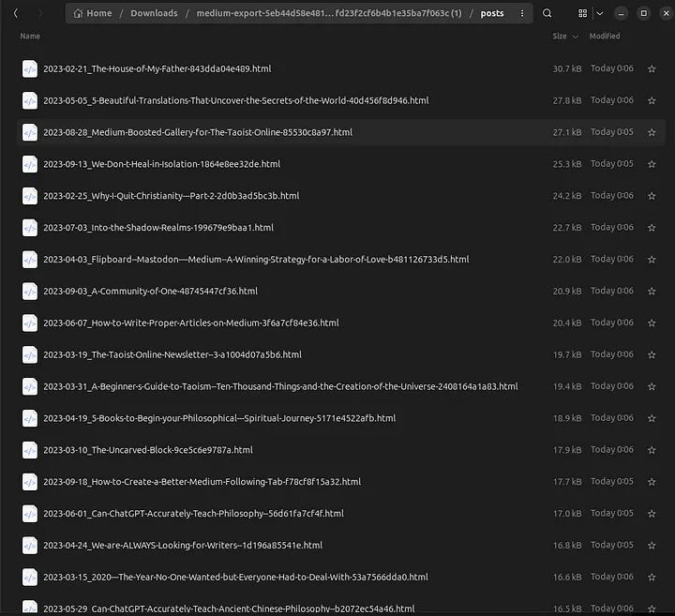Select 2023-09-18_How-to-Create-a-Better-Medium file name

[202, 482]
